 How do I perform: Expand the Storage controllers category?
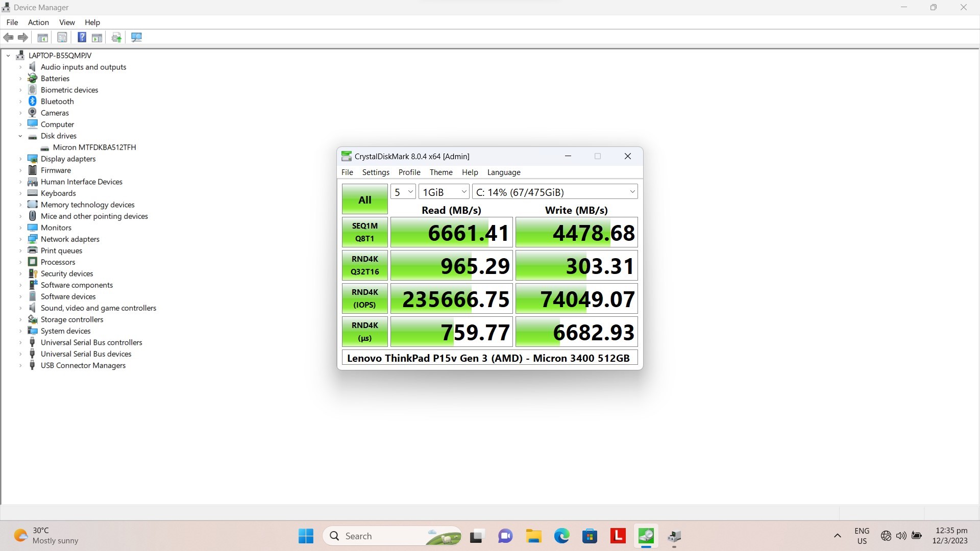20,319
